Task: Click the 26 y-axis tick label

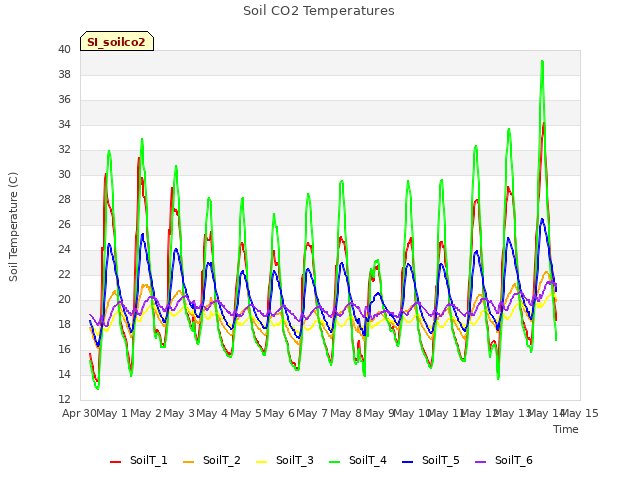Action: (64, 224)
